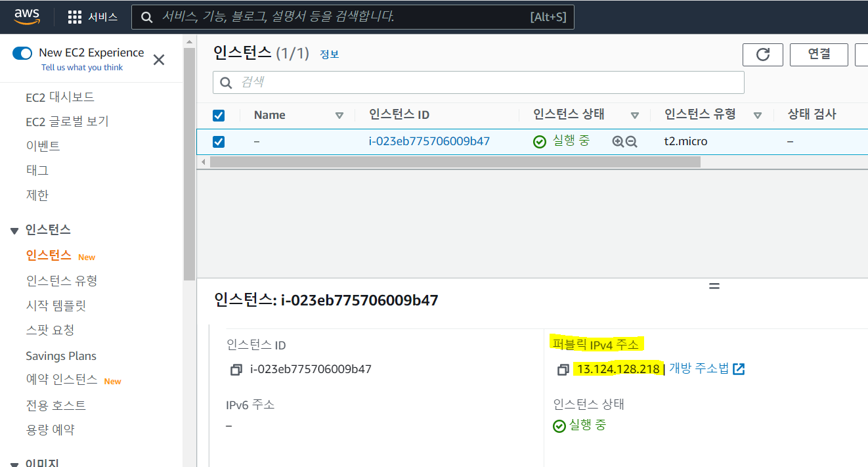Open EC2 대시보드 in sidebar

(x=60, y=97)
